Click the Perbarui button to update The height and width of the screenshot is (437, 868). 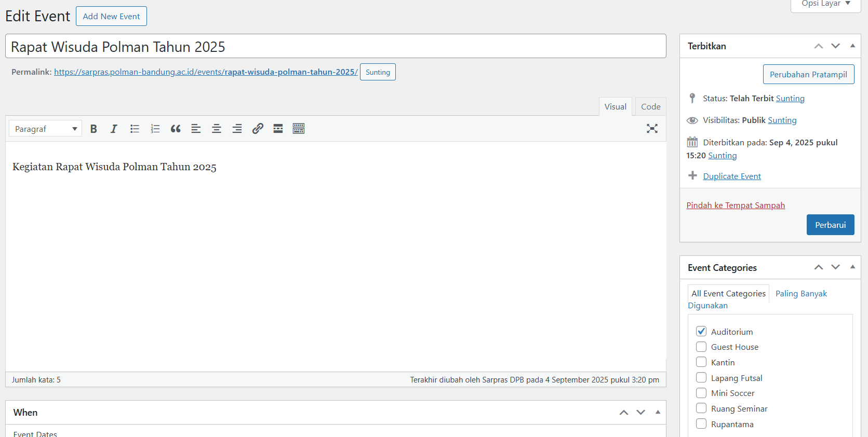830,225
